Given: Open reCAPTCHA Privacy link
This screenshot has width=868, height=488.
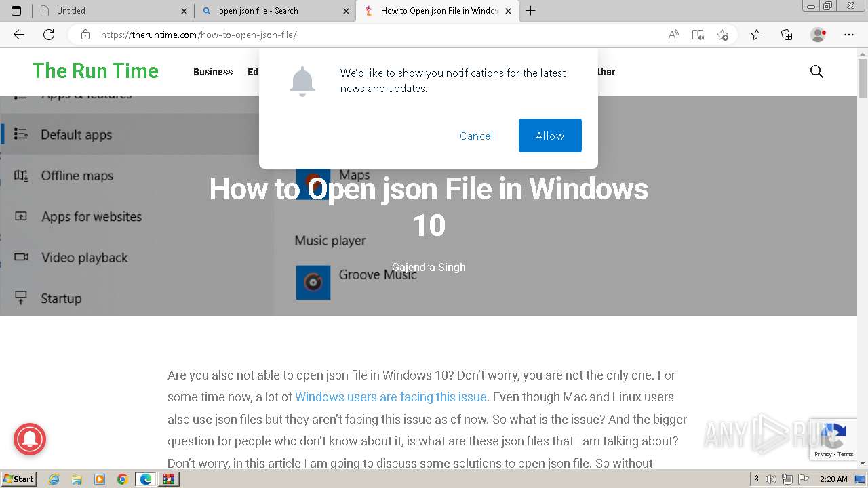Looking at the screenshot, I should (x=823, y=454).
